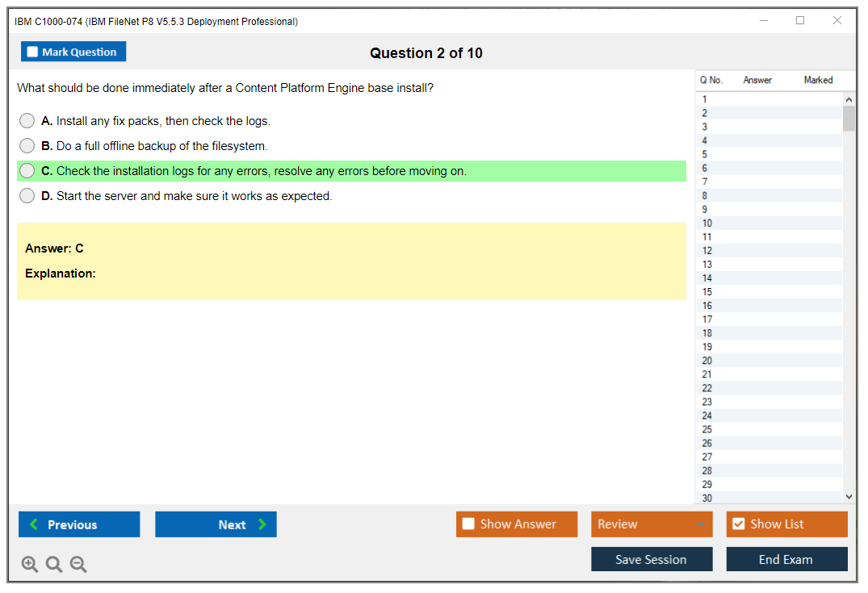Go to the Next question

point(216,524)
